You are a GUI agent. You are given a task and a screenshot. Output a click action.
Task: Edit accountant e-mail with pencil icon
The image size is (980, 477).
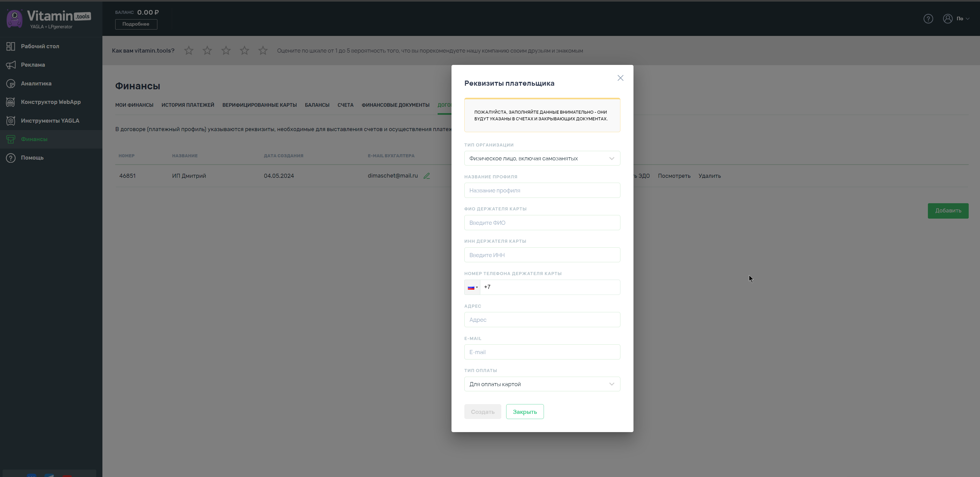427,176
